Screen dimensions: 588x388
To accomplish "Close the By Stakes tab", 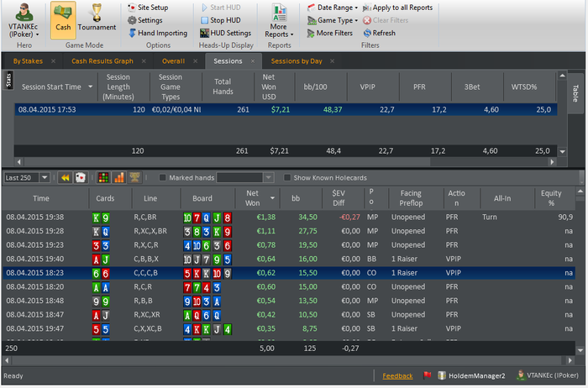I will click(x=53, y=61).
